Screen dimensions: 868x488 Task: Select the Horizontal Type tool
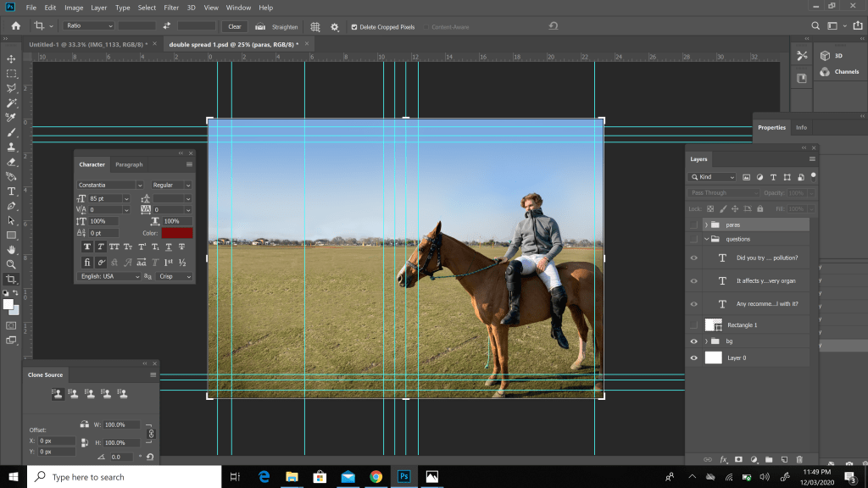11,191
